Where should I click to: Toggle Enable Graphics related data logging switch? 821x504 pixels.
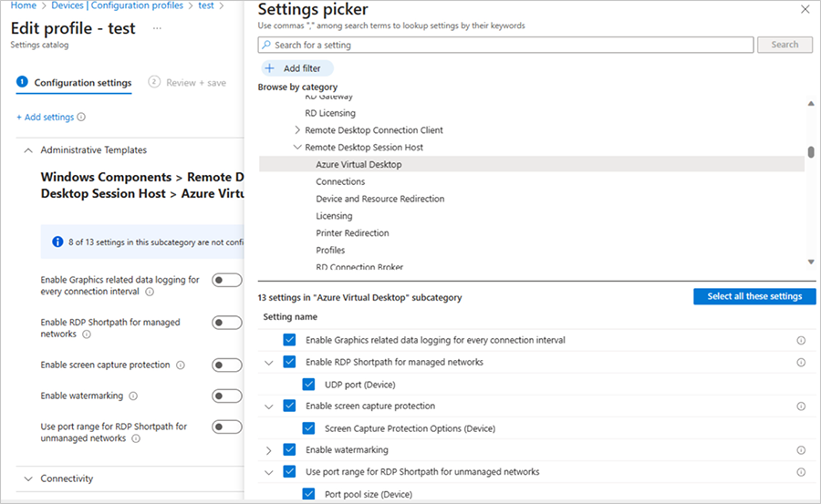[227, 280]
